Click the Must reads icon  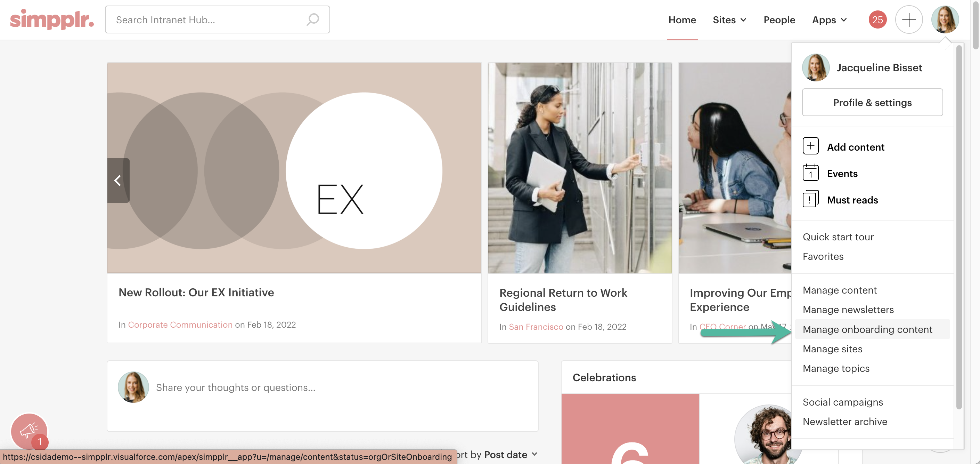810,199
